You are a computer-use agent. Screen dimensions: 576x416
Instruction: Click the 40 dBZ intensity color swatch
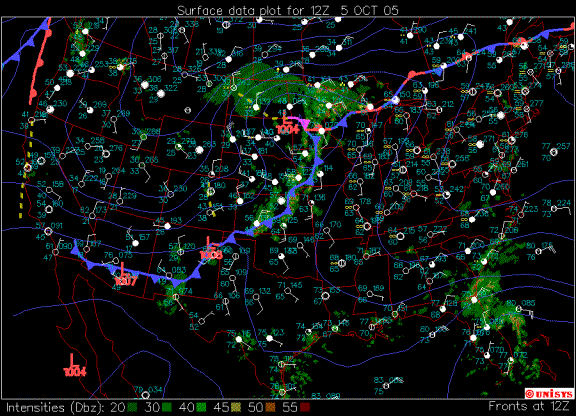click(201, 407)
